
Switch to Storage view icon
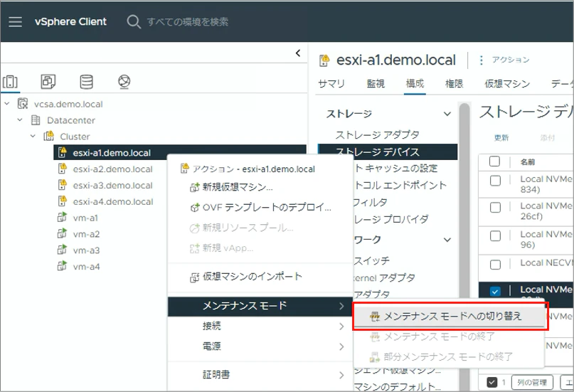[86, 81]
